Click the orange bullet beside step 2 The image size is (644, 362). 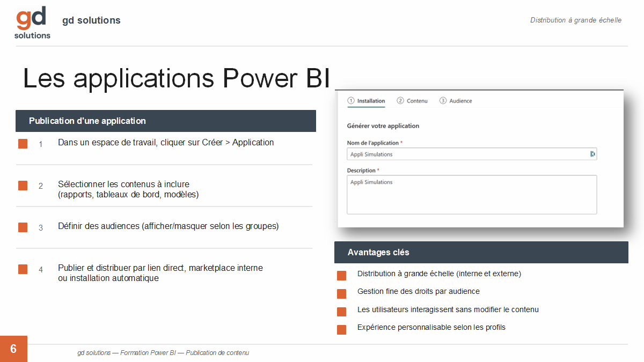pos(23,186)
